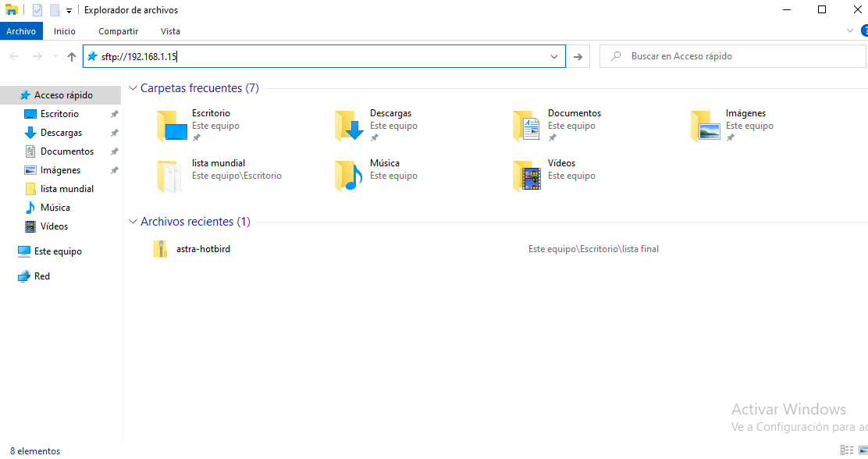Open the Música folder in frequent folders
The image size is (868, 459).
pos(349,176)
